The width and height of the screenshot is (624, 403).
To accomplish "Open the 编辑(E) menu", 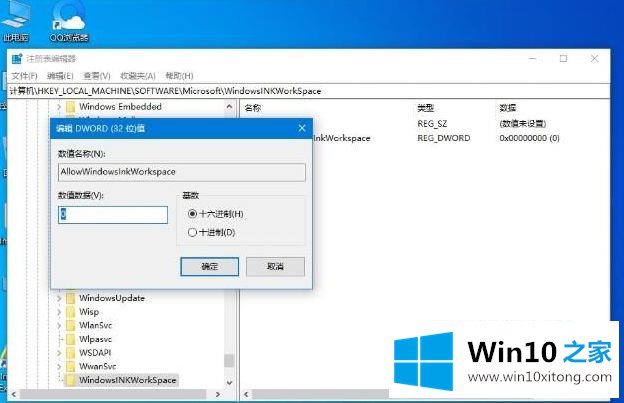I will point(60,76).
